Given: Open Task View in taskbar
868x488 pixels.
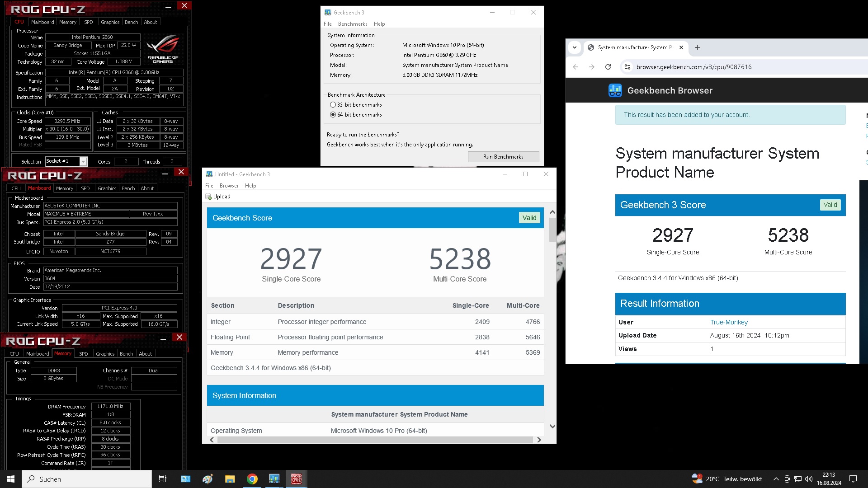Looking at the screenshot, I should pos(163,479).
